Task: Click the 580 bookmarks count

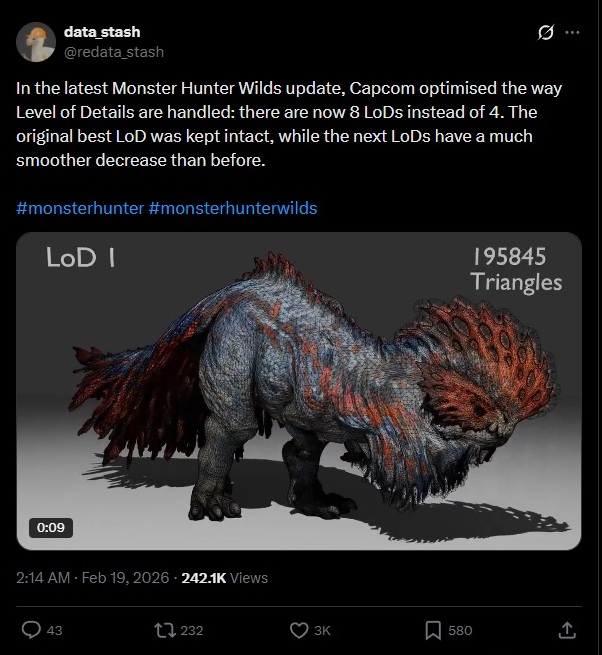Action: pos(460,630)
